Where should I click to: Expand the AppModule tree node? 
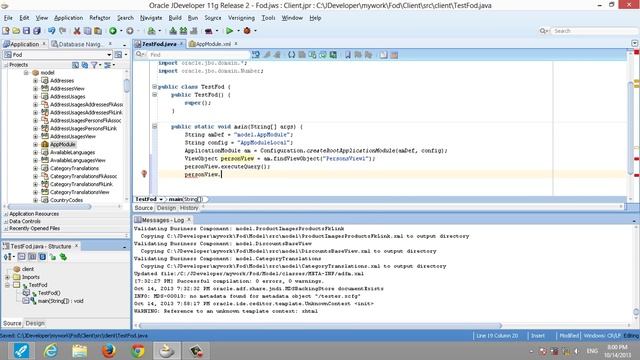click(x=36, y=144)
